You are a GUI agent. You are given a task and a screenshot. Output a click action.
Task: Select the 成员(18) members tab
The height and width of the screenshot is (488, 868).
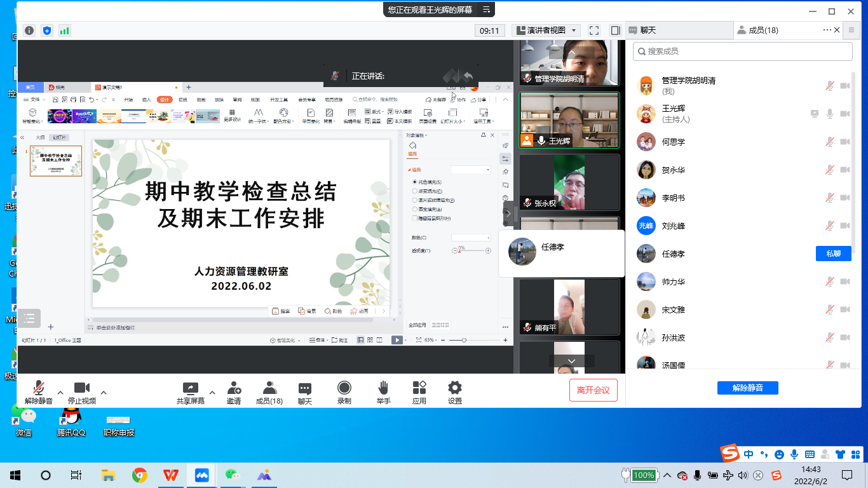[763, 30]
